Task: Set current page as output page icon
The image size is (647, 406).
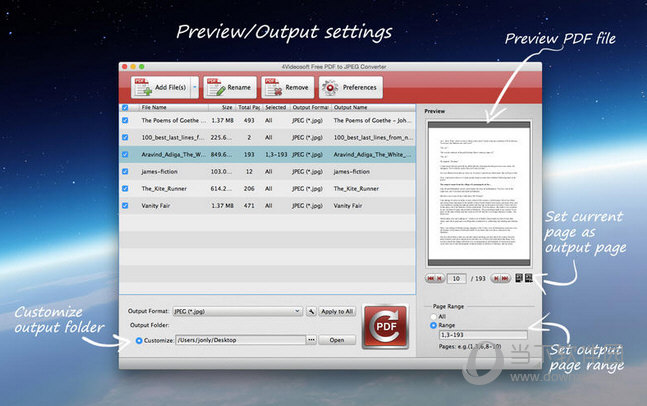Action: coord(528,278)
